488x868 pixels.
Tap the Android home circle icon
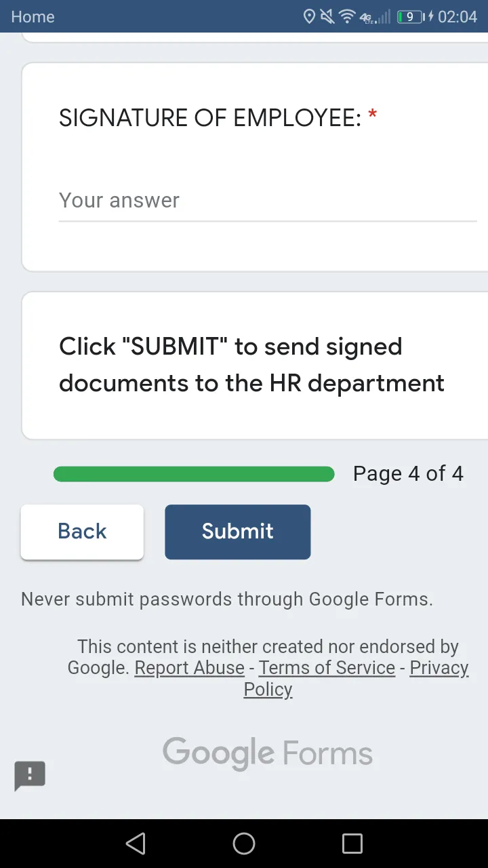pos(244,844)
